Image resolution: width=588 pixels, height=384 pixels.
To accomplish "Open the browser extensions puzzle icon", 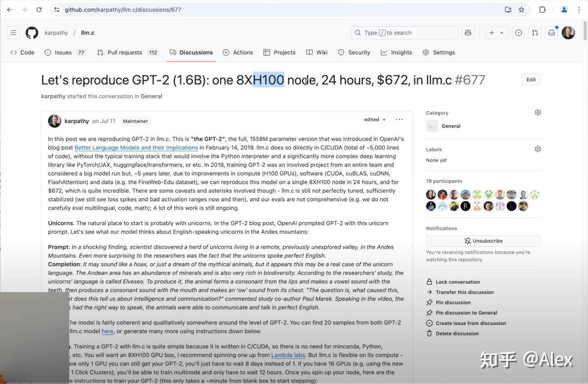I will pyautogui.click(x=542, y=9).
